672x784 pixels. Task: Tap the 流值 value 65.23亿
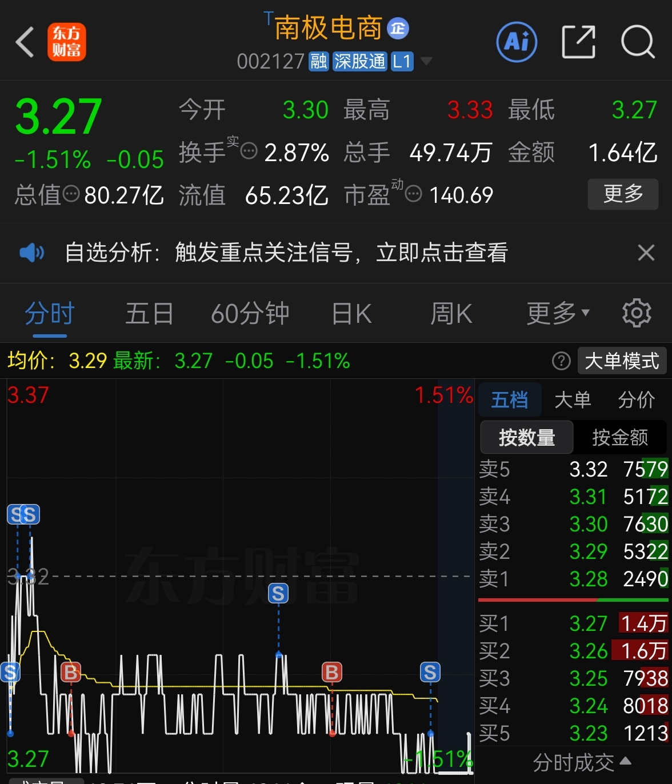(x=286, y=195)
